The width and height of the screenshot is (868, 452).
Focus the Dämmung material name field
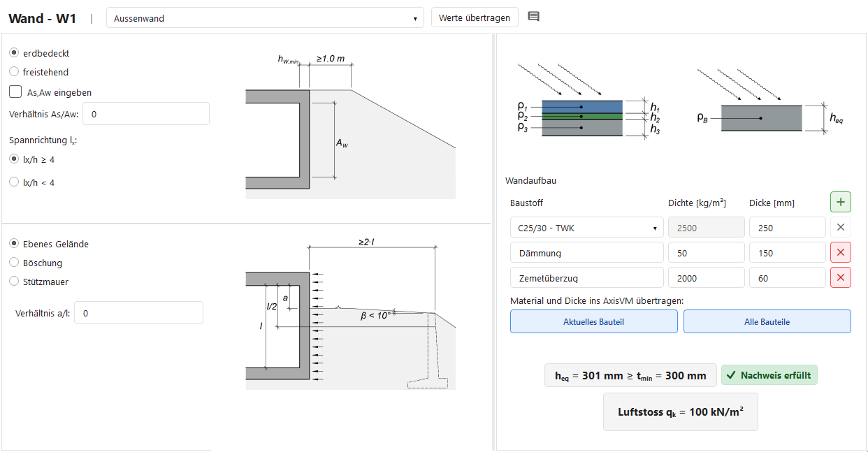[x=587, y=253]
